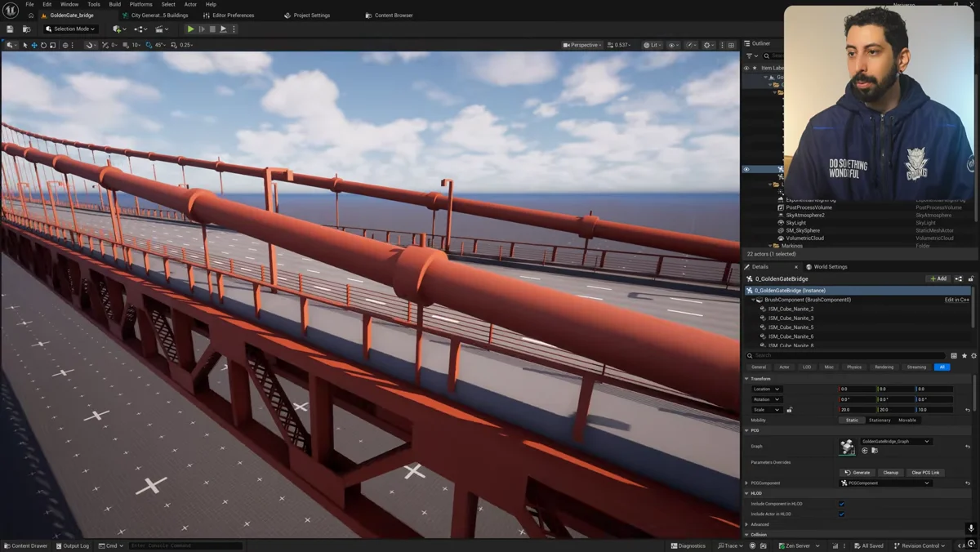Select ISM_Cube_Nanite_5 component
This screenshot has width=980, height=552.
(x=791, y=327)
